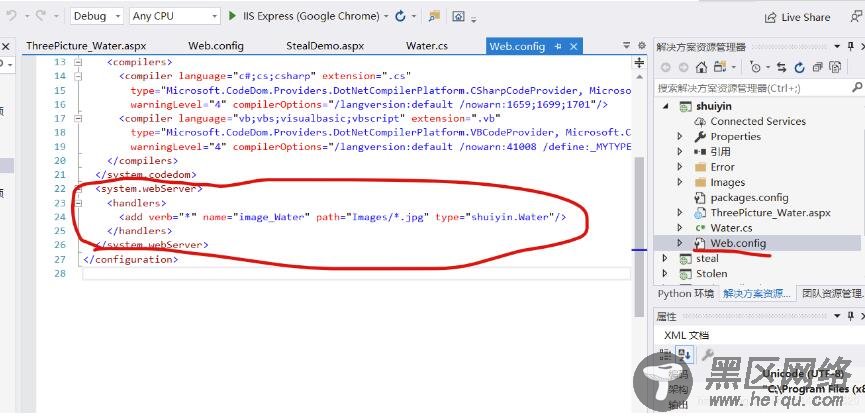Expand the Images folder
865x417 pixels.
click(680, 182)
